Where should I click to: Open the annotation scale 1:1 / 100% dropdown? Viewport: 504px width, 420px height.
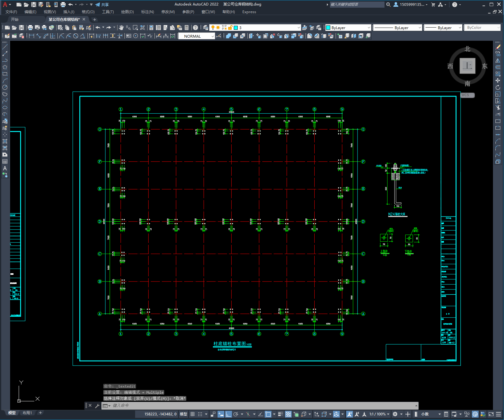(x=379, y=414)
